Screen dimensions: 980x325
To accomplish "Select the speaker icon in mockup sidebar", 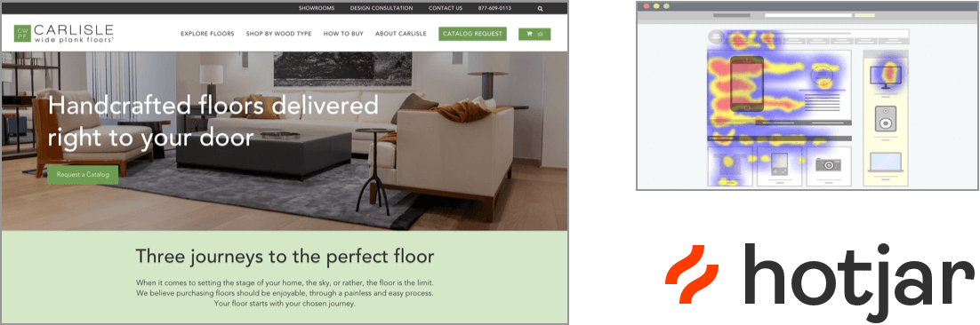I will click(x=885, y=118).
